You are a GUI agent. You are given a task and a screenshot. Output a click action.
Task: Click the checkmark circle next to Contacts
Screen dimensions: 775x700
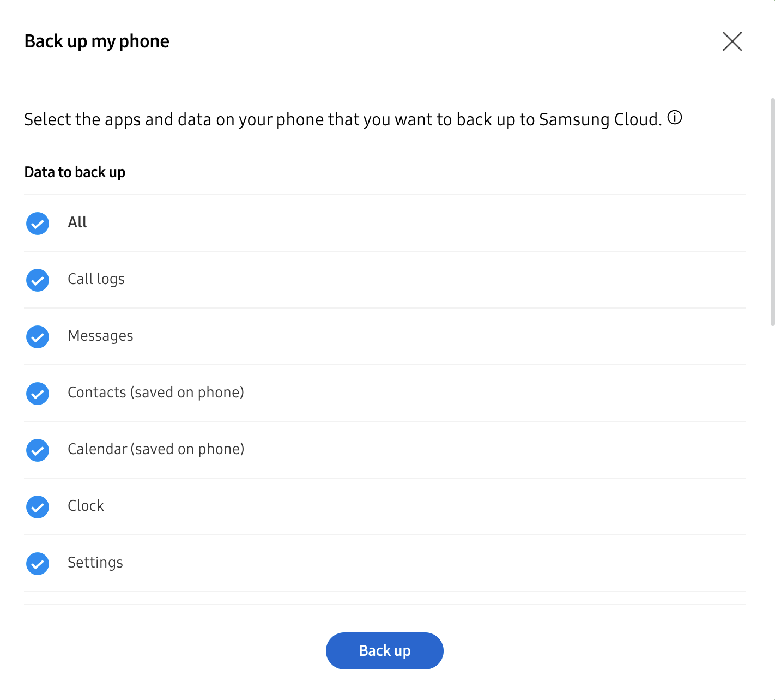(37, 394)
